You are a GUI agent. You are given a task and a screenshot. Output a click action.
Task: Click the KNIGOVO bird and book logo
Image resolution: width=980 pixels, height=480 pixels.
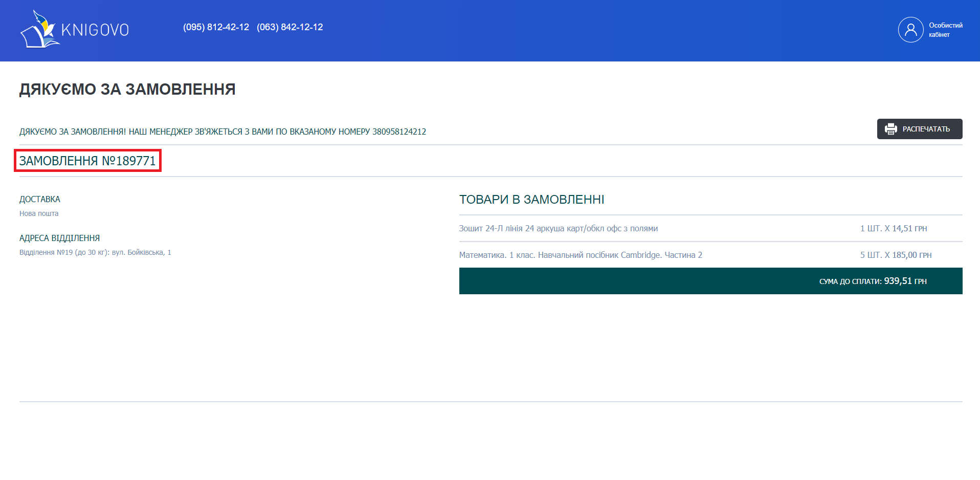pos(39,30)
